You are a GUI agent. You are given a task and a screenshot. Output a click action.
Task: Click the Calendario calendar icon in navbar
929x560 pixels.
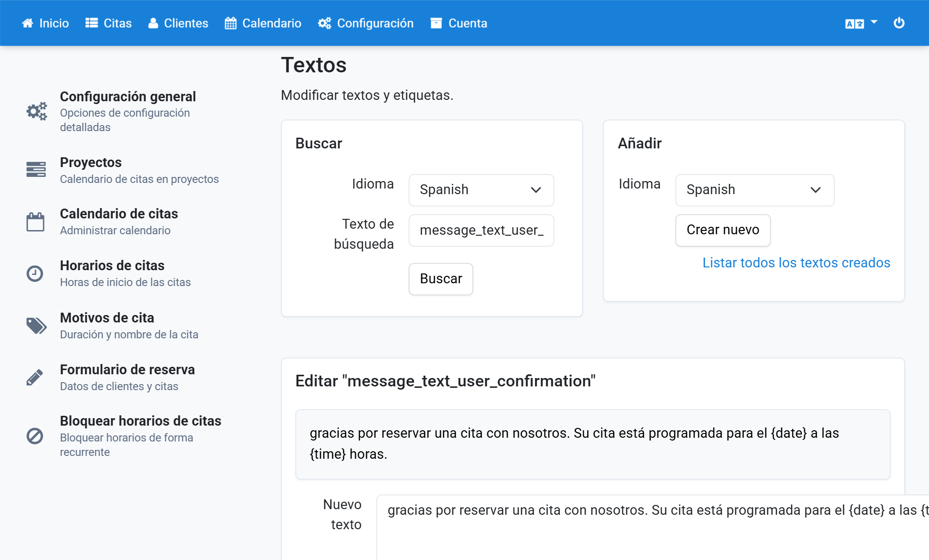pyautogui.click(x=231, y=23)
